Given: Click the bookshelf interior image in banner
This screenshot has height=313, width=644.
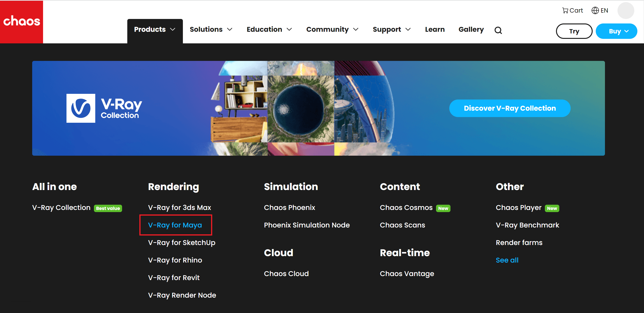Looking at the screenshot, I should tap(239, 109).
